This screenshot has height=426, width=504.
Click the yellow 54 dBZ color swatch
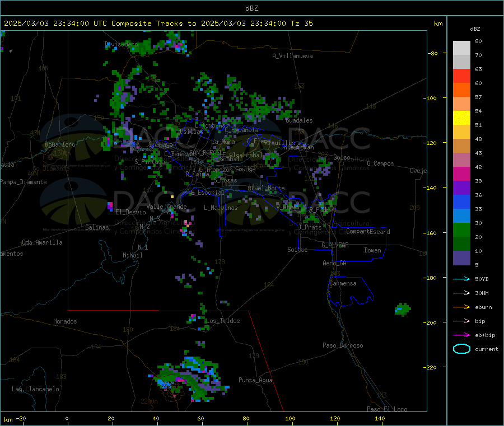(x=461, y=118)
